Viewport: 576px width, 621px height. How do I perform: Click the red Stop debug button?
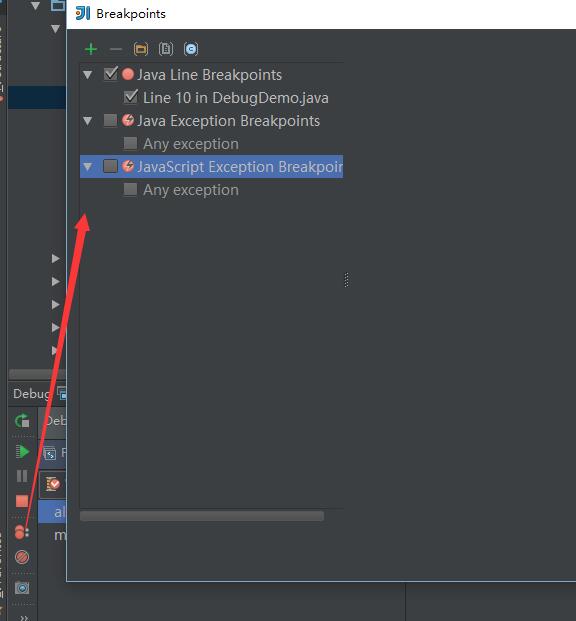coord(22,501)
